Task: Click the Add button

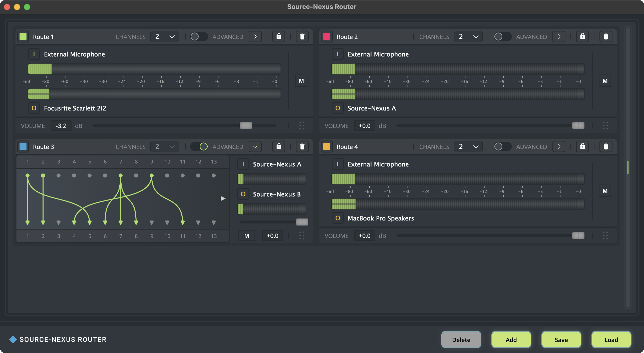Action: pos(511,339)
